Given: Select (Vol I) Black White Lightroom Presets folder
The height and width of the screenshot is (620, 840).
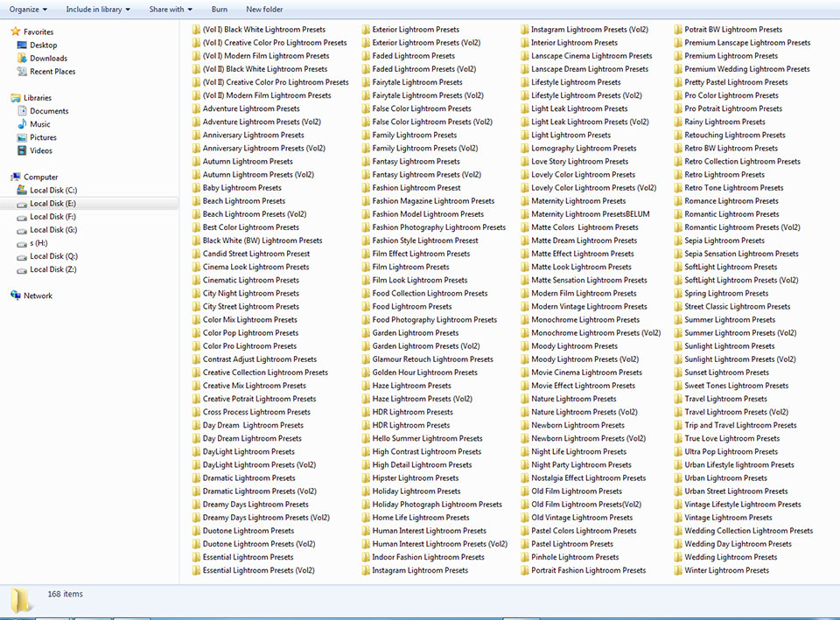Looking at the screenshot, I should 258,30.
